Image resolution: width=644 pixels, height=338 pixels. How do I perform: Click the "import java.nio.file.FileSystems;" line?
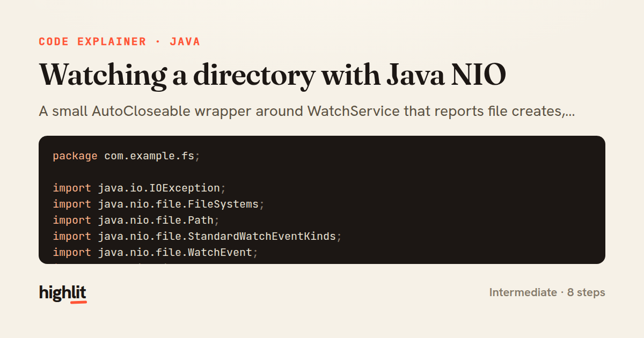pyautogui.click(x=159, y=204)
